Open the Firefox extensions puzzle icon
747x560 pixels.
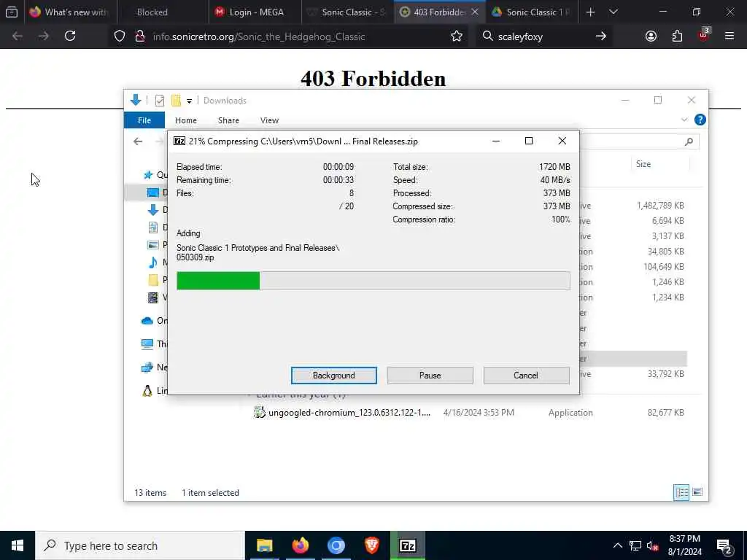(677, 36)
